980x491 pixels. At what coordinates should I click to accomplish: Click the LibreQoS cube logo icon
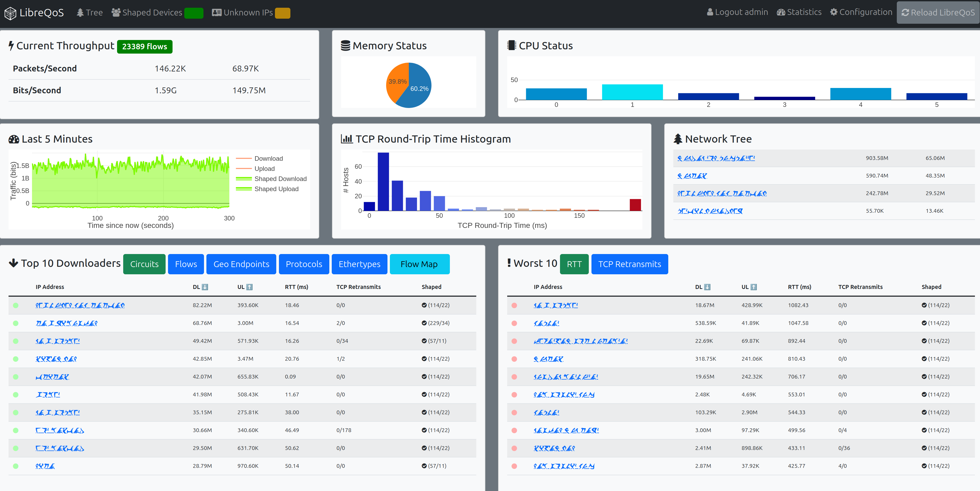coord(10,13)
